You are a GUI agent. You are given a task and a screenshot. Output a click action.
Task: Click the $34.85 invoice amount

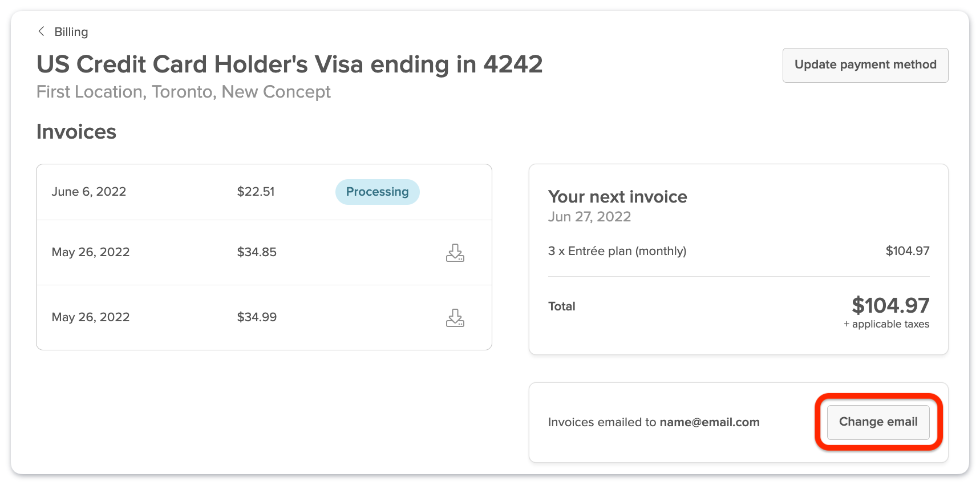pos(257,252)
